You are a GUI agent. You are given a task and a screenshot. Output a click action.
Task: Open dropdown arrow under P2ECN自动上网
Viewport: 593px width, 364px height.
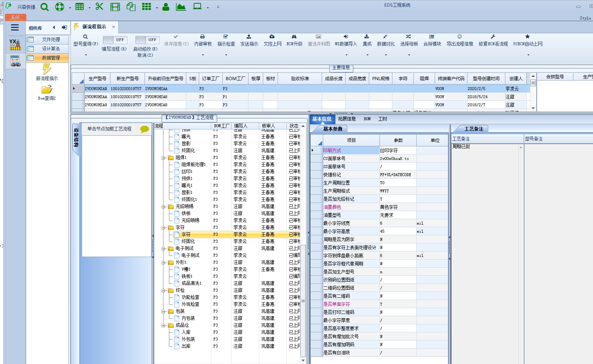tap(528, 55)
